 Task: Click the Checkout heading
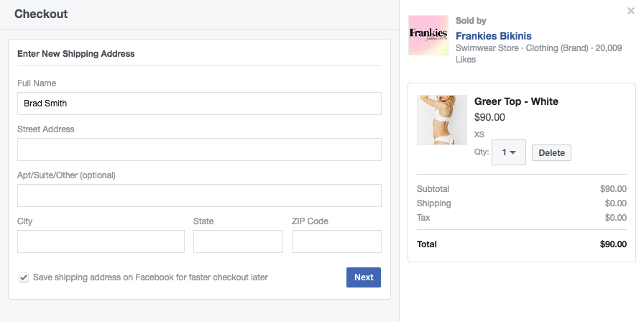pyautogui.click(x=42, y=14)
